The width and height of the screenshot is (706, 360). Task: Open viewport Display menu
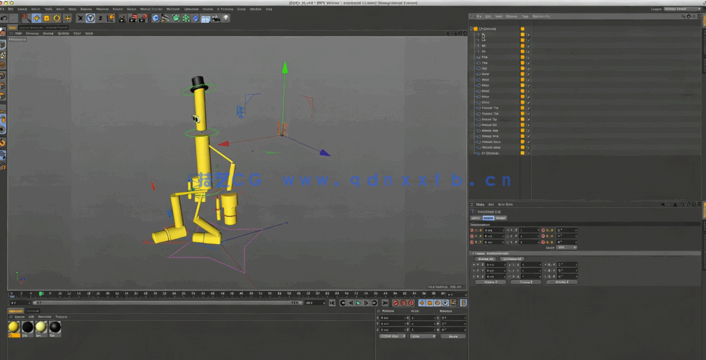tap(48, 33)
